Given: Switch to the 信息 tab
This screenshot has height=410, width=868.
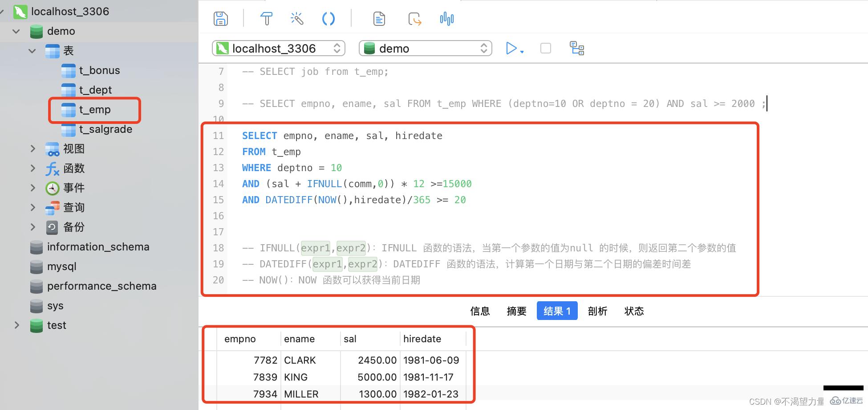Looking at the screenshot, I should coord(480,311).
